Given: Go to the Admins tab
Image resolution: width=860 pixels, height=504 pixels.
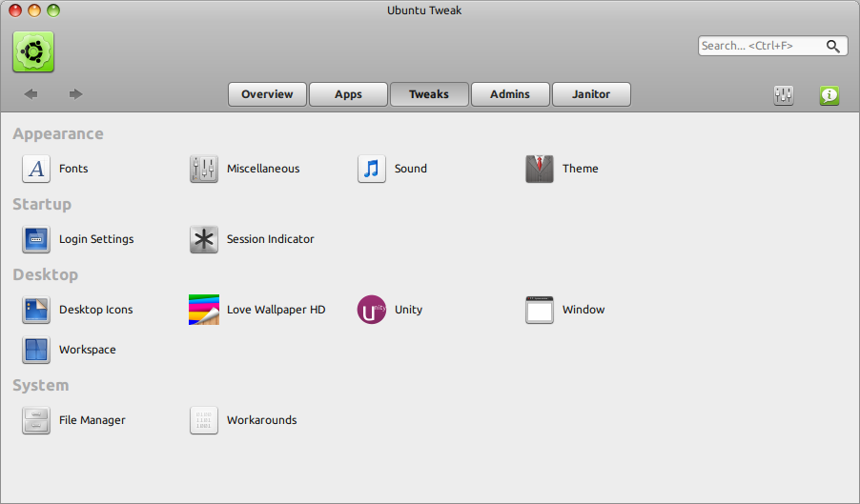Looking at the screenshot, I should (510, 94).
